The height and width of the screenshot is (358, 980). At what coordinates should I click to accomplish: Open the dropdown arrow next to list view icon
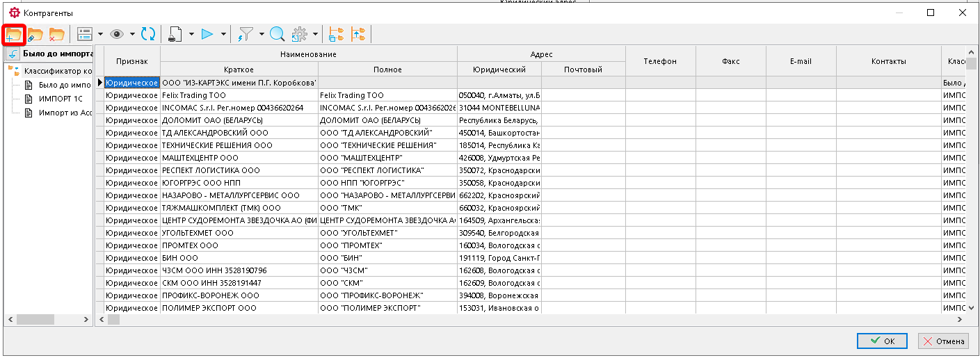(100, 34)
